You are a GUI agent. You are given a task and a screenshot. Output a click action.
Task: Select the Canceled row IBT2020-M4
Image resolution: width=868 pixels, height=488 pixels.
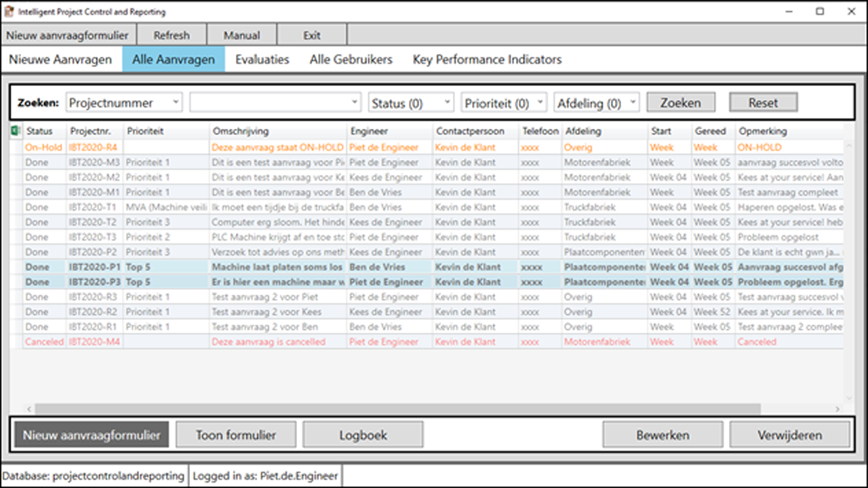point(434,342)
